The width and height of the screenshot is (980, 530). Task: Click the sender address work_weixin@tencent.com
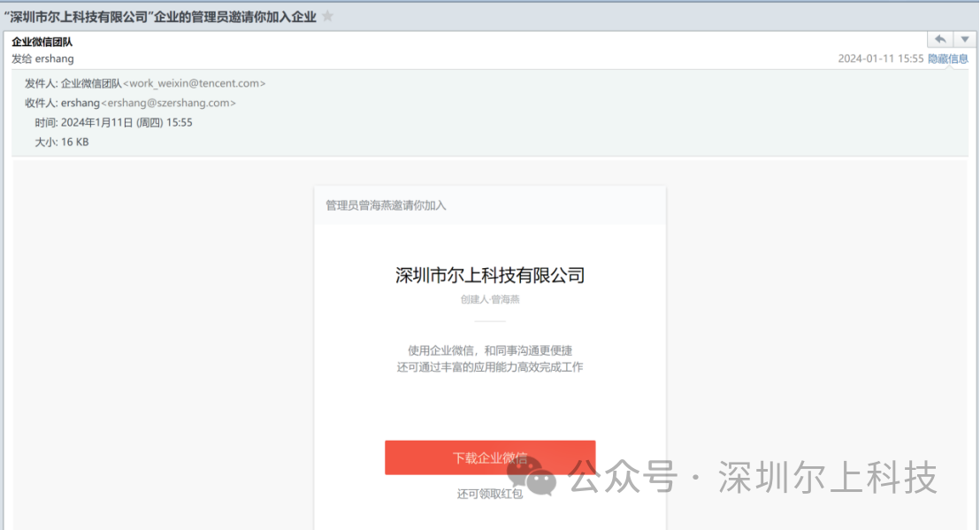pos(195,83)
